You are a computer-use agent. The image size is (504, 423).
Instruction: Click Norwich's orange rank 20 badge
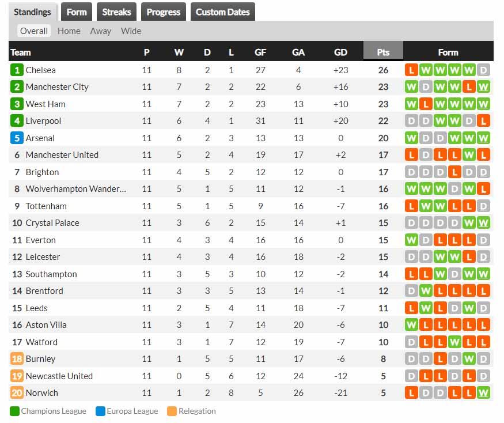[17, 393]
